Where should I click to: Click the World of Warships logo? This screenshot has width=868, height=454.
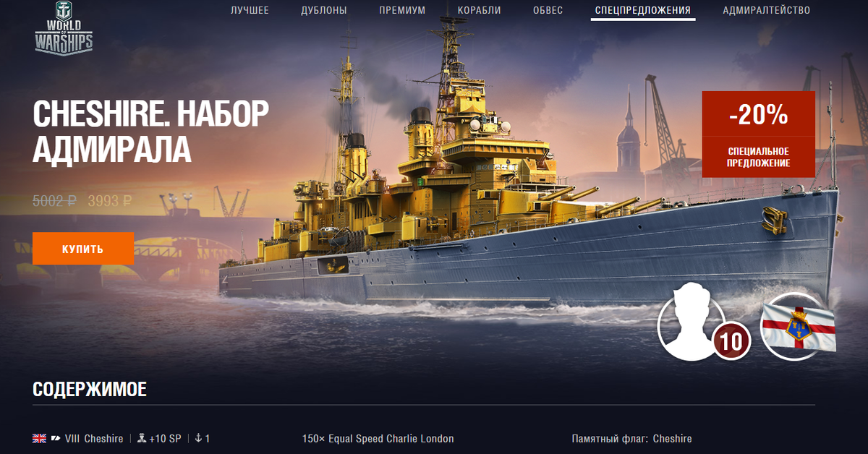[64, 30]
